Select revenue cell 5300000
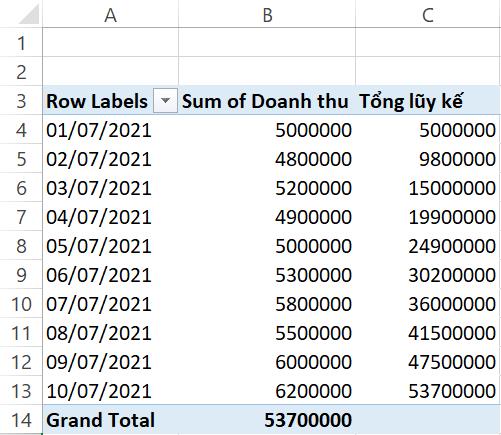 pyautogui.click(x=267, y=275)
